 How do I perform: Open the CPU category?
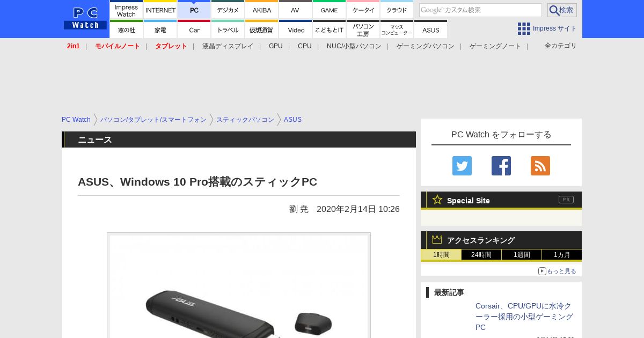305,46
